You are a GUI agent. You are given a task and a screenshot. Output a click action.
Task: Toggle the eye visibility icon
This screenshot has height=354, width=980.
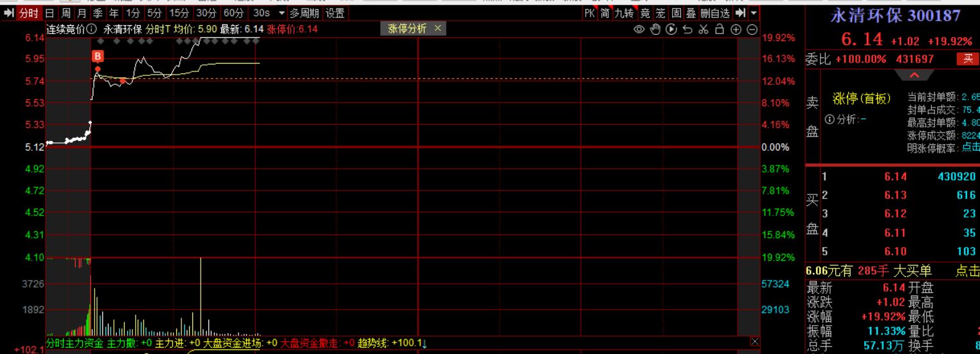(x=639, y=30)
